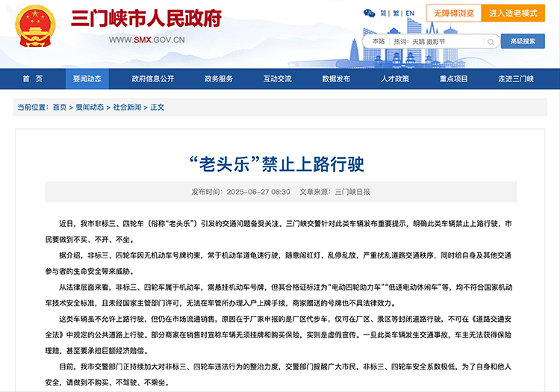Click the 三门峡市人民政府 site title
560x392 pixels.
pyautogui.click(x=146, y=19)
